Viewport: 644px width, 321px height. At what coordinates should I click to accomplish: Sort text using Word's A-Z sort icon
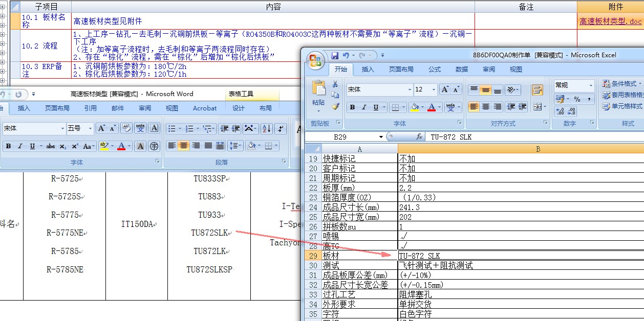click(x=266, y=128)
